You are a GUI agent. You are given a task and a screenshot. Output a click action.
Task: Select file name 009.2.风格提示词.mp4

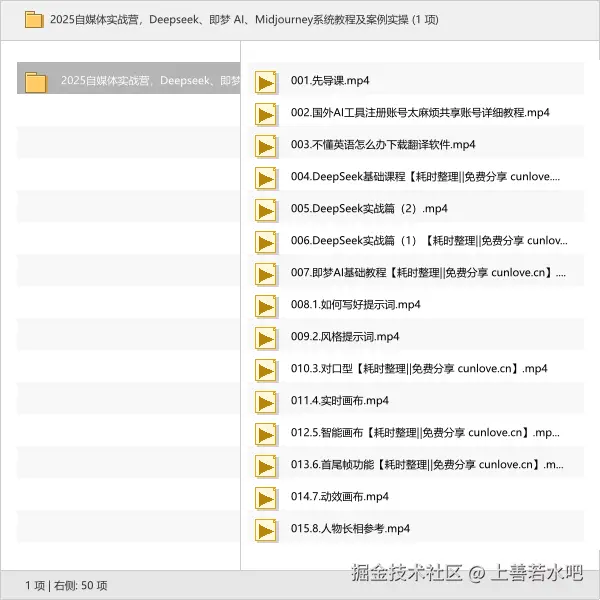coord(345,336)
